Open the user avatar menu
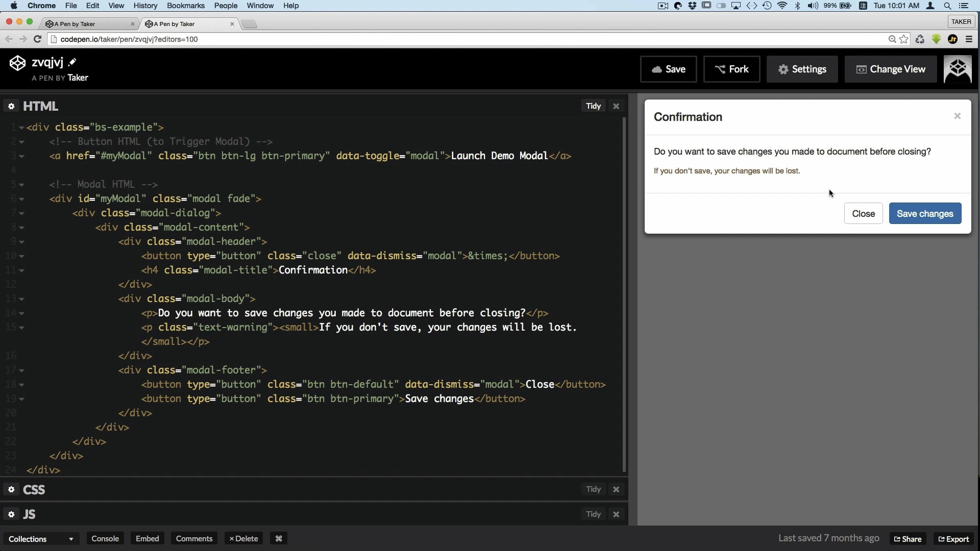The width and height of the screenshot is (980, 551). click(958, 69)
